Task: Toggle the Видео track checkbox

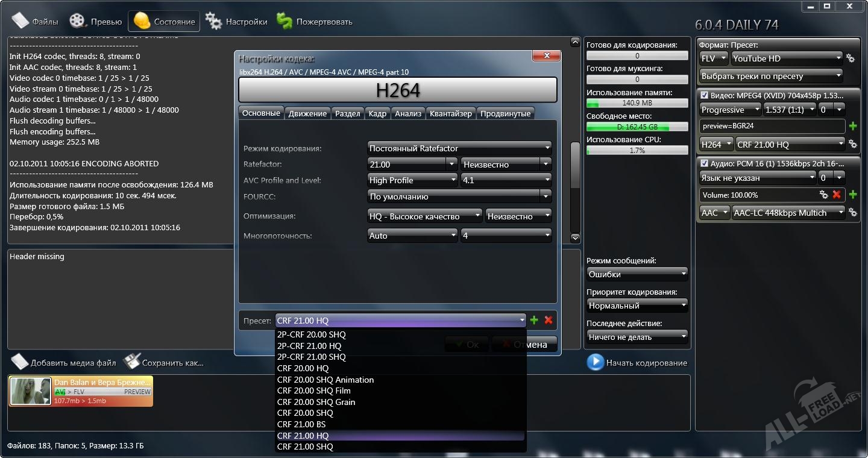Action: pos(704,95)
